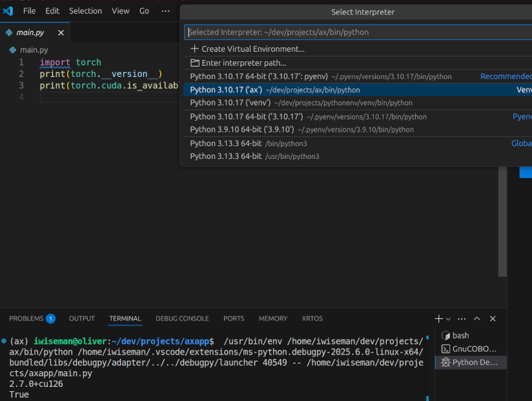Select Python 3.13.3 at /usr/bin/python3
Image resolution: width=532 pixels, height=401 pixels.
point(358,156)
